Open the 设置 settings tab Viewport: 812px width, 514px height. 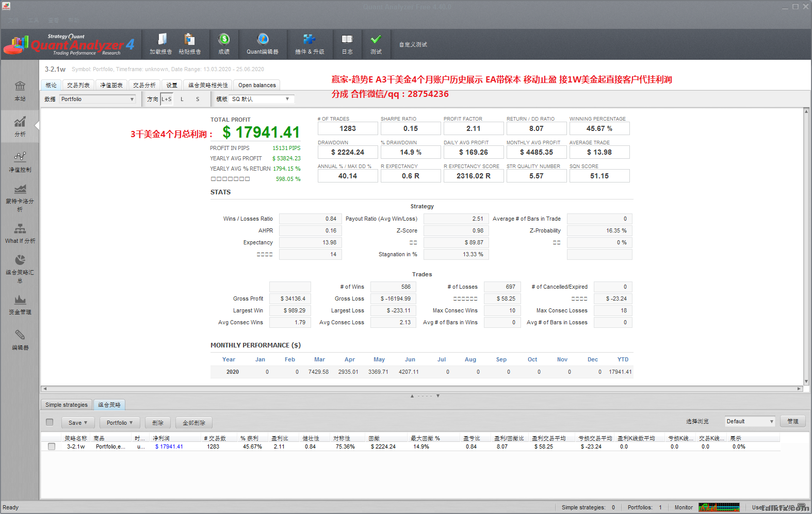coord(172,85)
